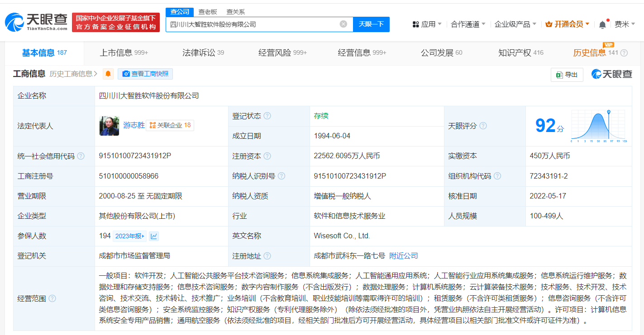Select the 查老板 search mode tab
Screen dimensions: 644x335
(x=208, y=12)
